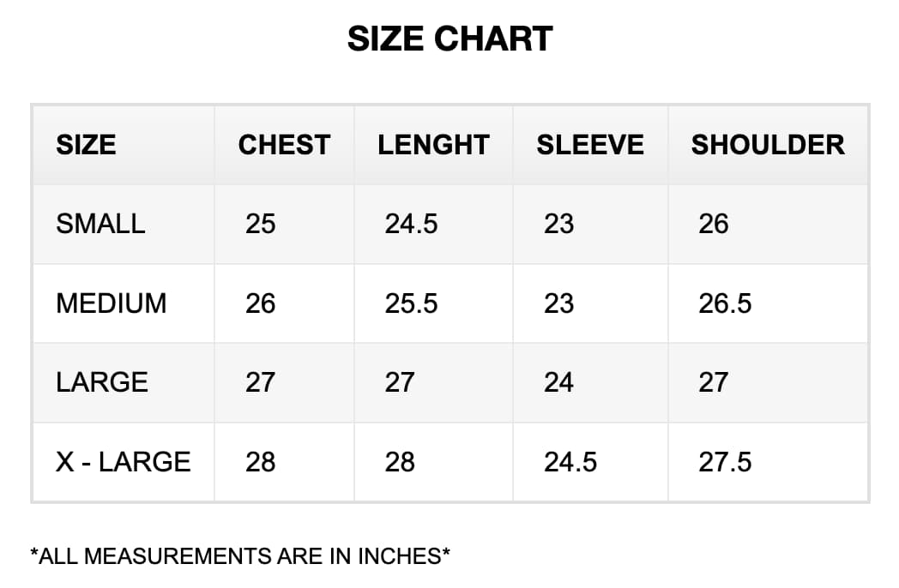Click the MEDIUM length value 25.5

pyautogui.click(x=411, y=303)
